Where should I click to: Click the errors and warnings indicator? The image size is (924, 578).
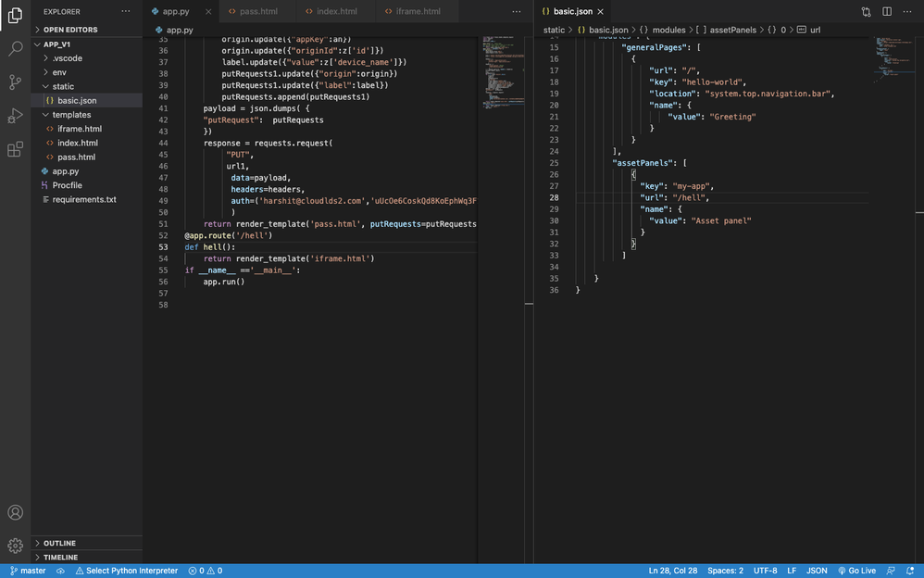[206, 571]
